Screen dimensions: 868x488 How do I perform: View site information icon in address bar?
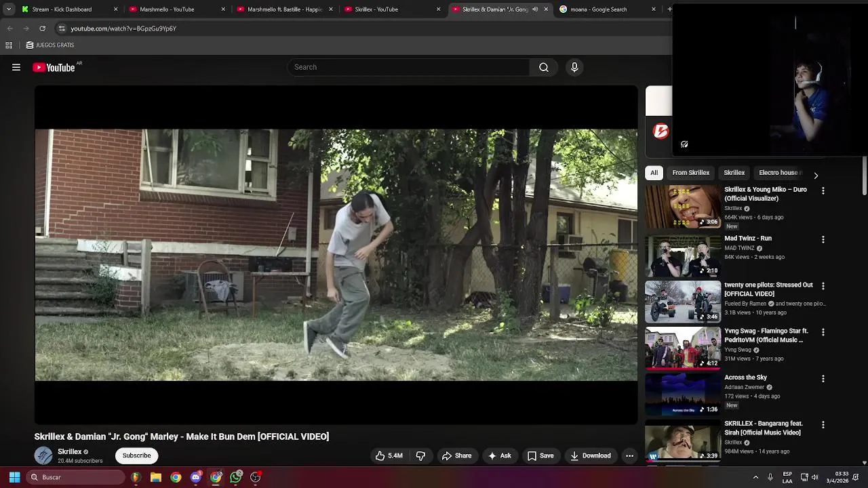coord(62,28)
